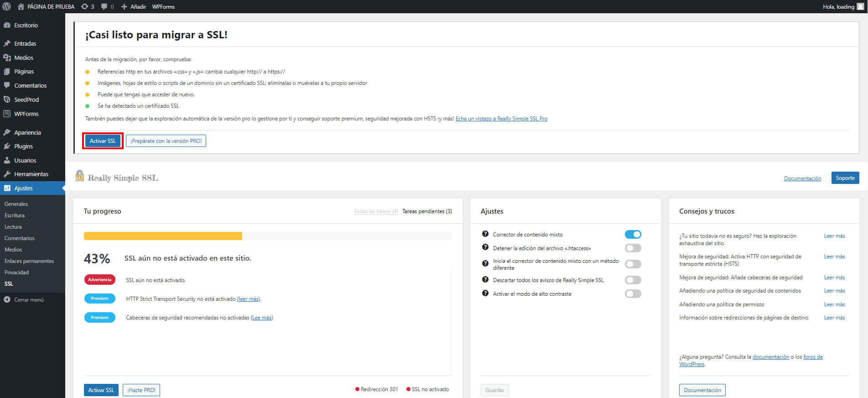
Task: Click the ¡Hazte PRO! button
Action: click(141, 390)
